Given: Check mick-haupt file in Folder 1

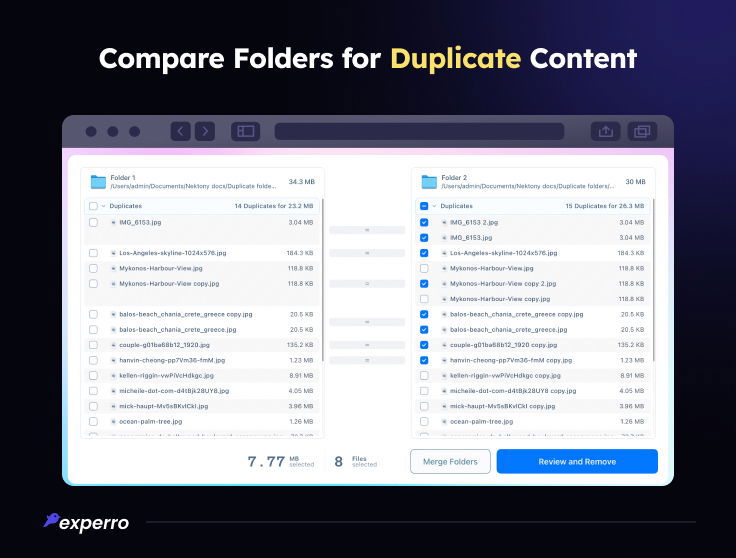Looking at the screenshot, I should (93, 406).
